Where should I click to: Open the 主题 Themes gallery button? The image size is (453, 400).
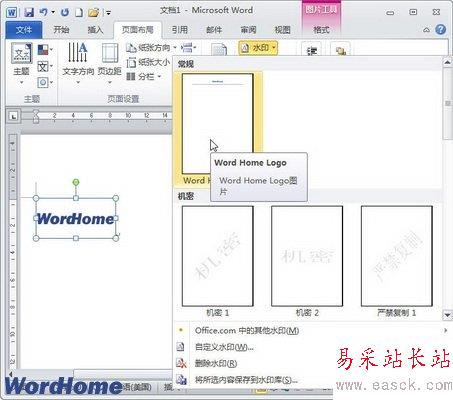[x=22, y=63]
